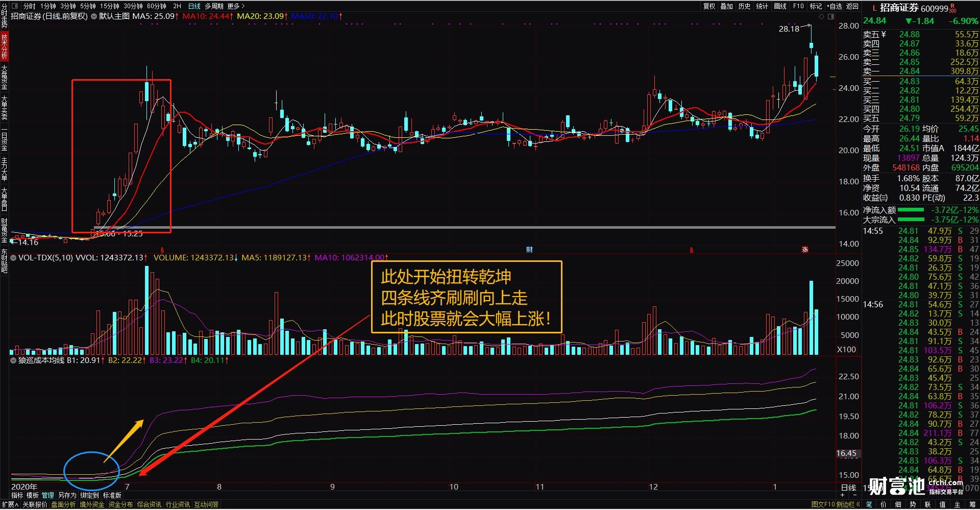Open 大单盘口 in left sidebar
Screen dimensions: 980x510
point(4,200)
